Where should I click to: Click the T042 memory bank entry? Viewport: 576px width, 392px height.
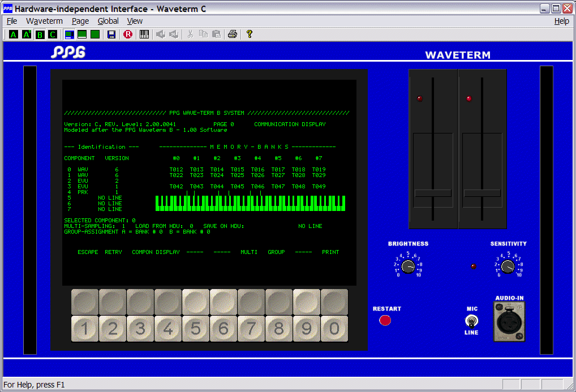[177, 186]
